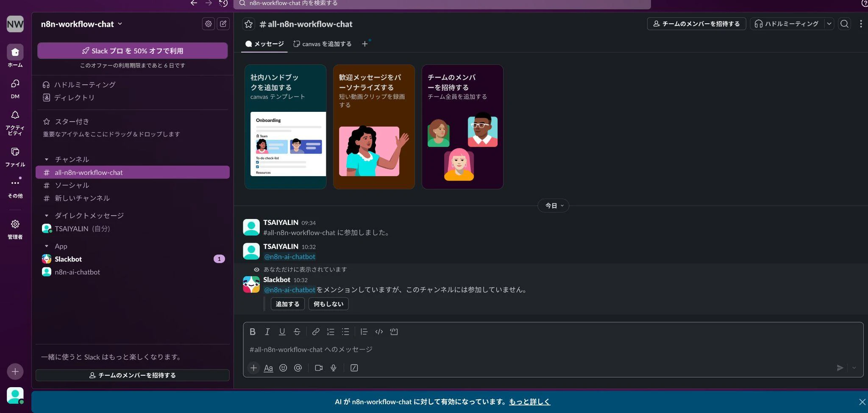Open the three-dot その他 menu
The width and height of the screenshot is (868, 413).
(x=15, y=183)
